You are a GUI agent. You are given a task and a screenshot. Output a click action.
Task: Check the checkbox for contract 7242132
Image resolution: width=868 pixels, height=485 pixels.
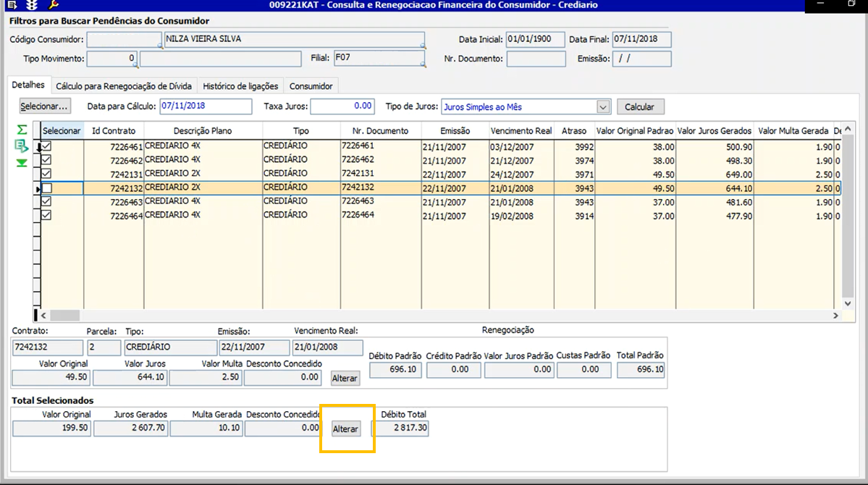click(x=46, y=187)
